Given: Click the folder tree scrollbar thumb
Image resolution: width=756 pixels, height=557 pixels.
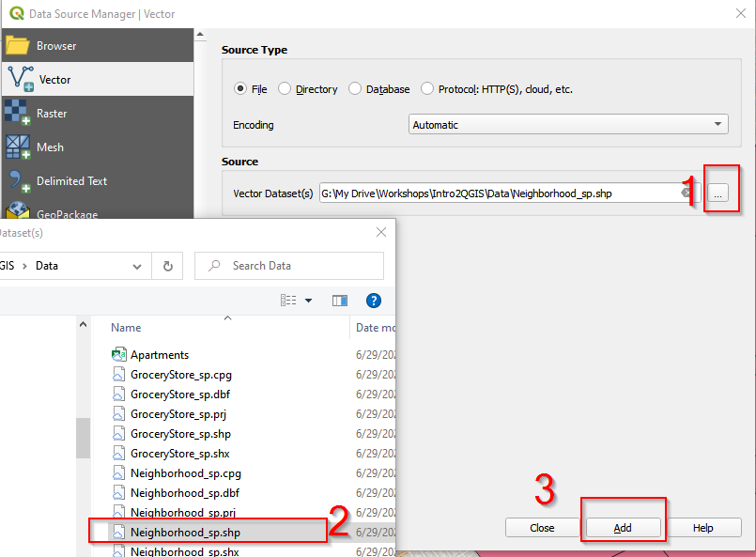Looking at the screenshot, I should click(83, 438).
